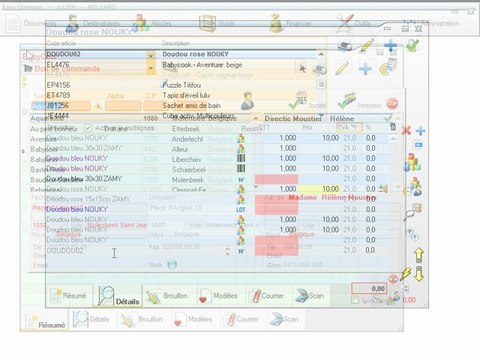Switch to the Résumé tab in front window

[x=69, y=296]
